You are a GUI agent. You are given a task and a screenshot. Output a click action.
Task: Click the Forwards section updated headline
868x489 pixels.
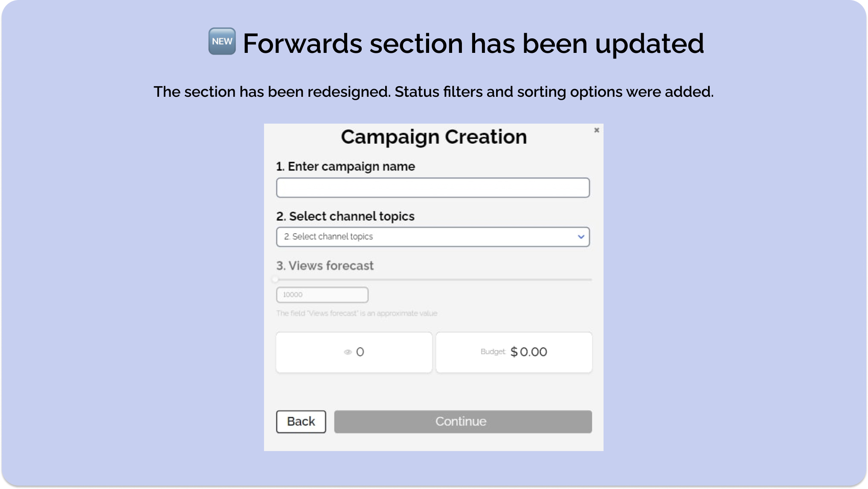[x=473, y=43]
